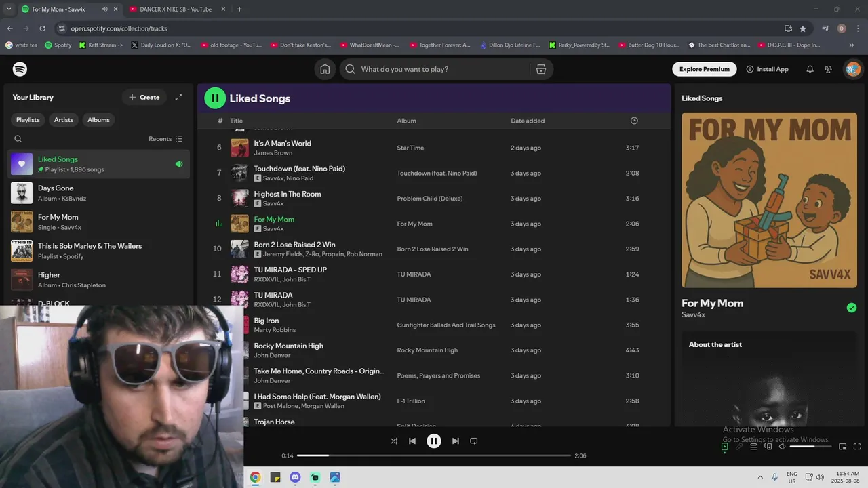The height and width of the screenshot is (488, 868).
Task: Open Savv4x artist in Now Playing panel
Action: click(x=693, y=315)
